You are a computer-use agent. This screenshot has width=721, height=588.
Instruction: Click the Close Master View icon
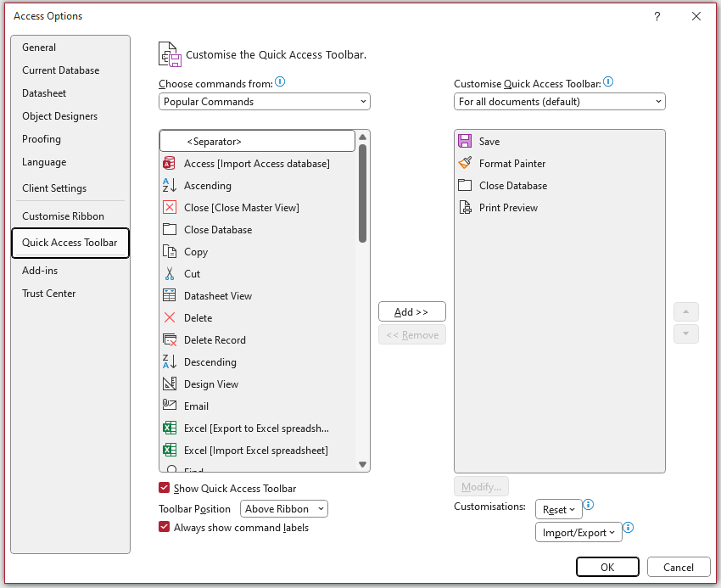point(169,208)
